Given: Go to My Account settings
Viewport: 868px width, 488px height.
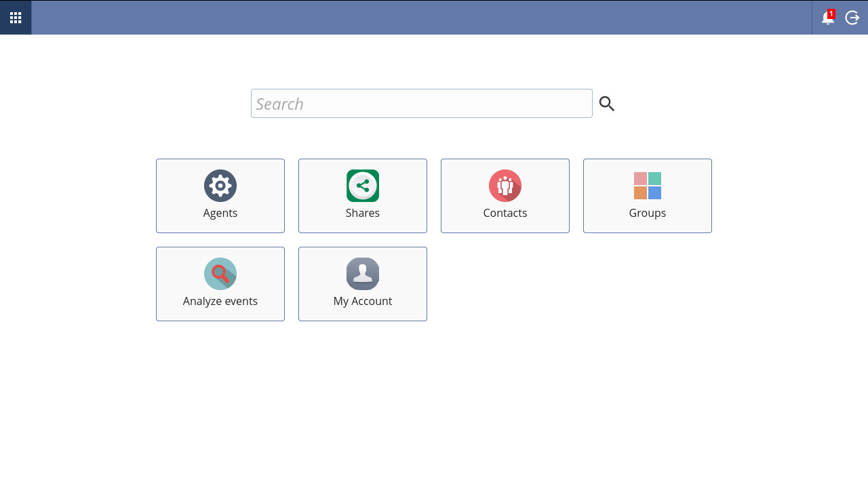Looking at the screenshot, I should (362, 284).
